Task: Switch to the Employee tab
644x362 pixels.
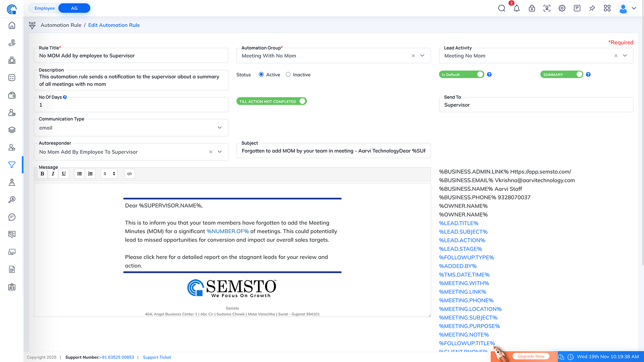Action: coord(45,8)
